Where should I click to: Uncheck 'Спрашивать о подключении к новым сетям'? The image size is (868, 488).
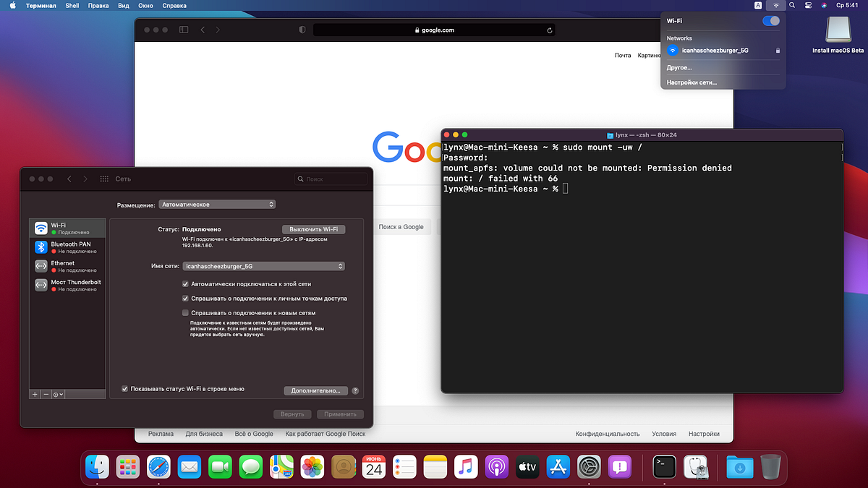point(185,312)
